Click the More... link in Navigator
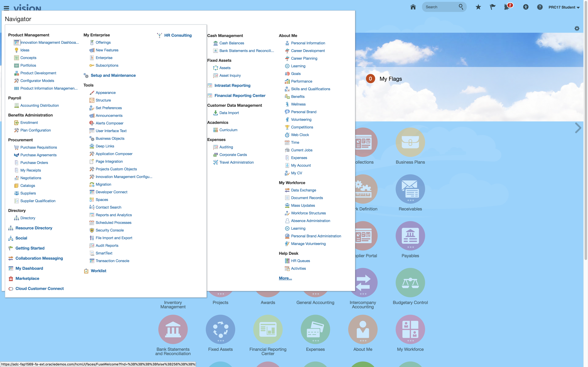The height and width of the screenshot is (367, 588). (x=285, y=278)
